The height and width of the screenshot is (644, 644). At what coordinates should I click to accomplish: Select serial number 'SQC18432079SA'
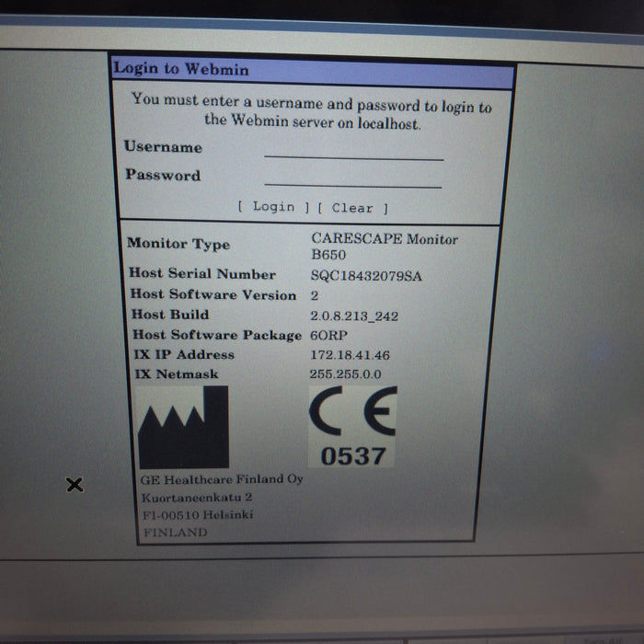point(366,275)
